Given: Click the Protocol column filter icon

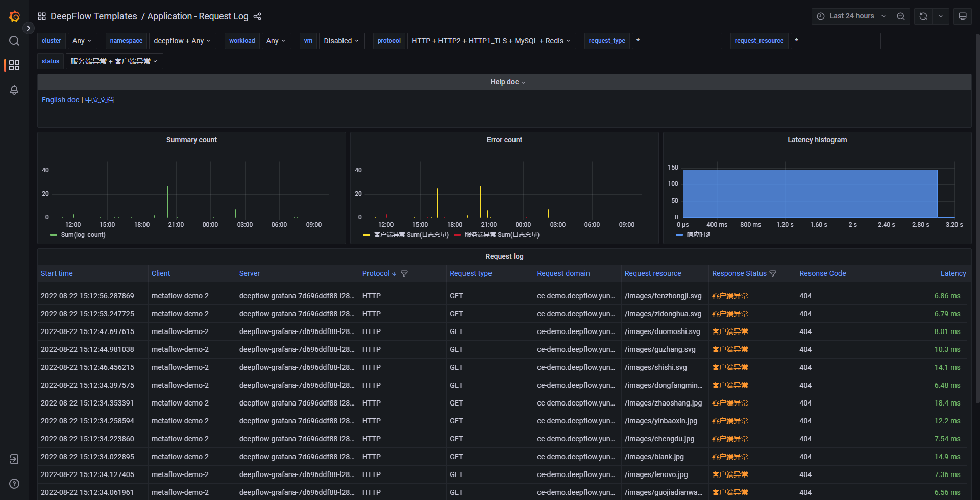Looking at the screenshot, I should coord(404,274).
